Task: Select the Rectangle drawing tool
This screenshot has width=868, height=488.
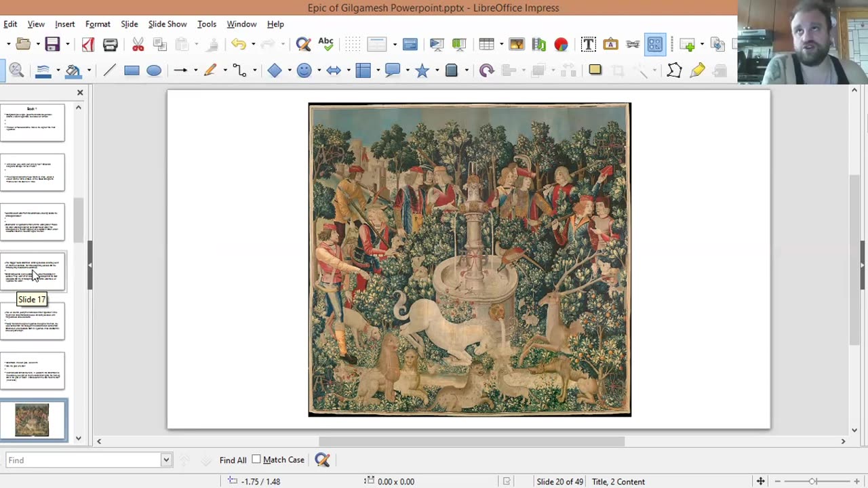Action: [132, 70]
